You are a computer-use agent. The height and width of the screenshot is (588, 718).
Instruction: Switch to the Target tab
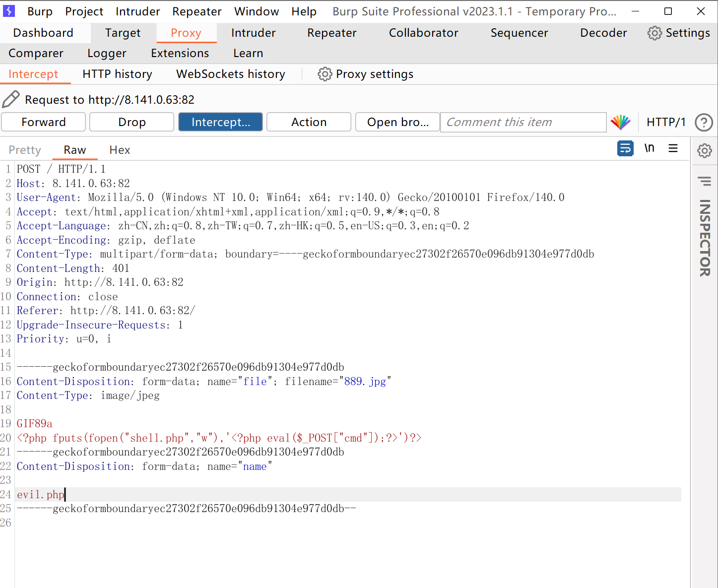coord(123,33)
